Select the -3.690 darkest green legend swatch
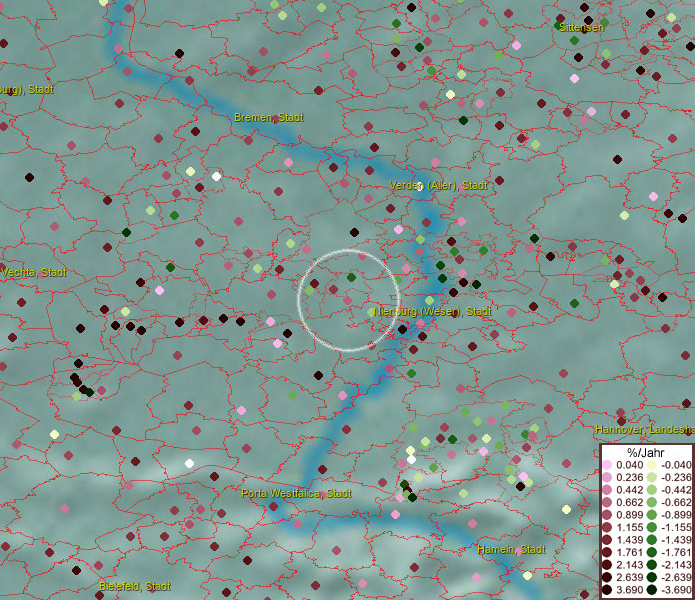This screenshot has height=600, width=695. tap(651, 591)
